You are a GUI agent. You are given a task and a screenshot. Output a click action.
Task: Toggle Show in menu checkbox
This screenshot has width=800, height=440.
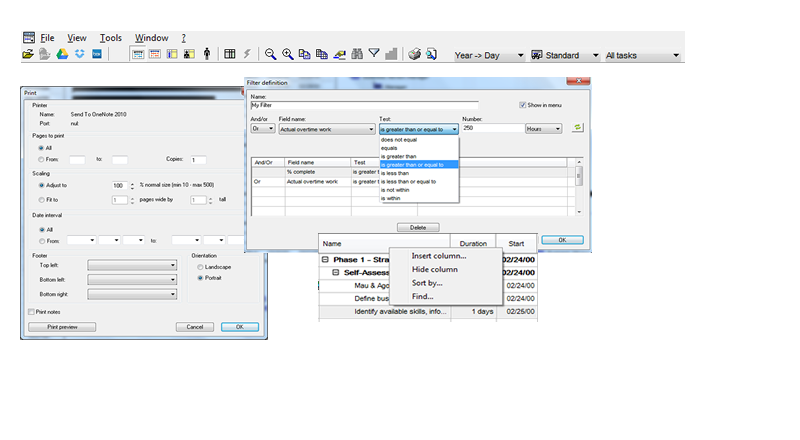tap(522, 105)
